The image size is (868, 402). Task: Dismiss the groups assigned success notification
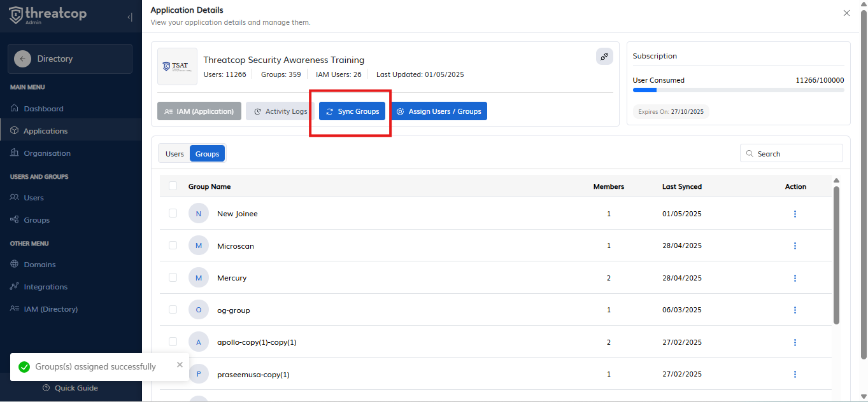point(180,364)
